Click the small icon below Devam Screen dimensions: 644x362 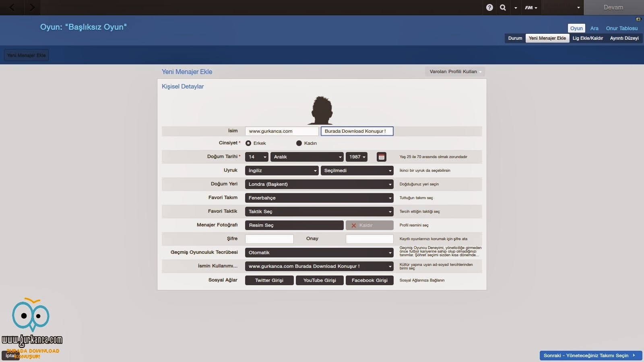(638, 19)
